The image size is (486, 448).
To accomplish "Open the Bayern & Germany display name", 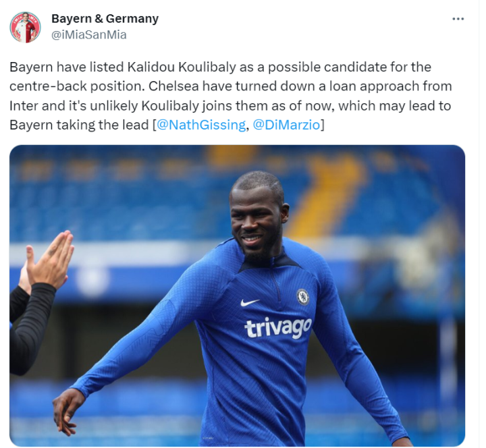I will click(x=105, y=19).
